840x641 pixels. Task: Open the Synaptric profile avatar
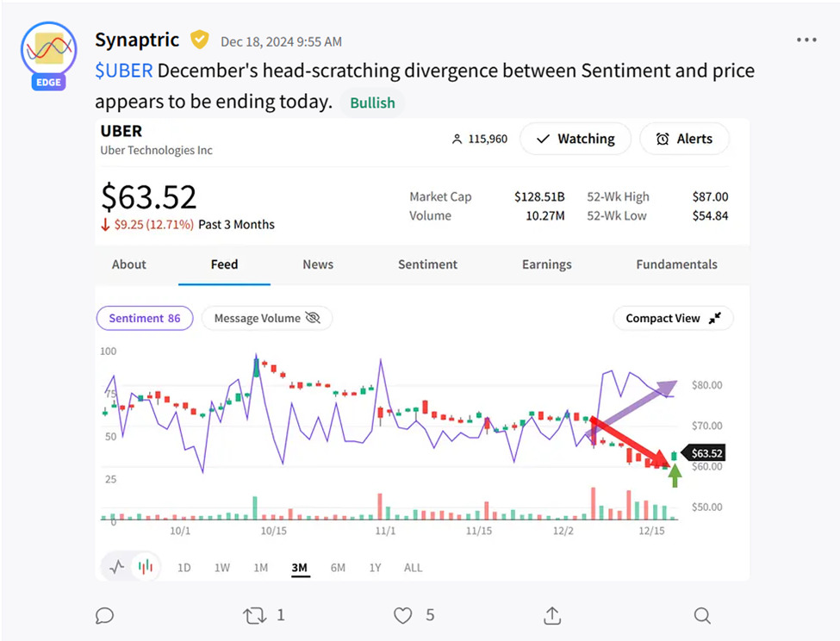pos(48,52)
